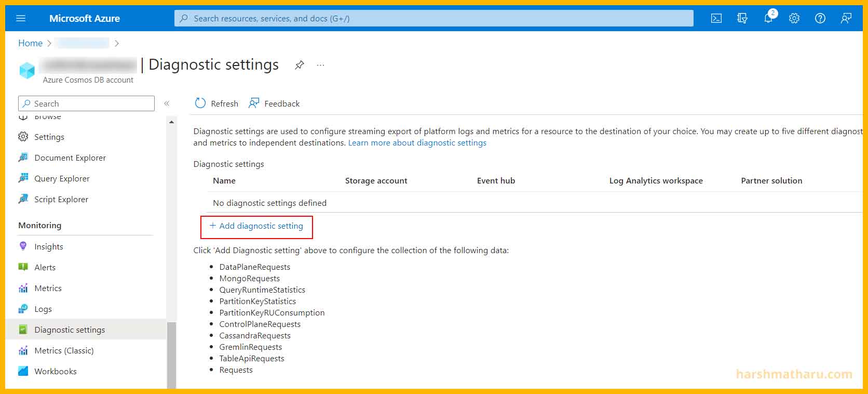Image resolution: width=868 pixels, height=394 pixels.
Task: Click GremlinRequests list item
Action: point(251,347)
